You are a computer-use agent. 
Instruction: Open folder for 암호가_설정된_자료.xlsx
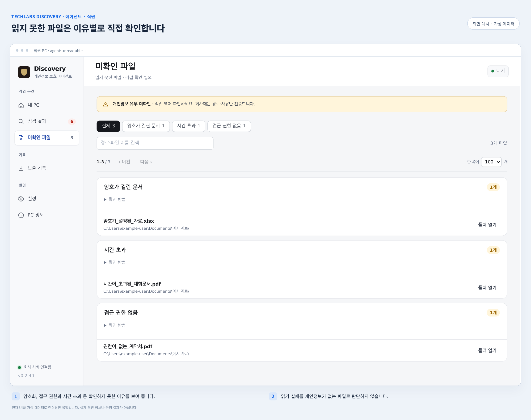[x=487, y=225]
